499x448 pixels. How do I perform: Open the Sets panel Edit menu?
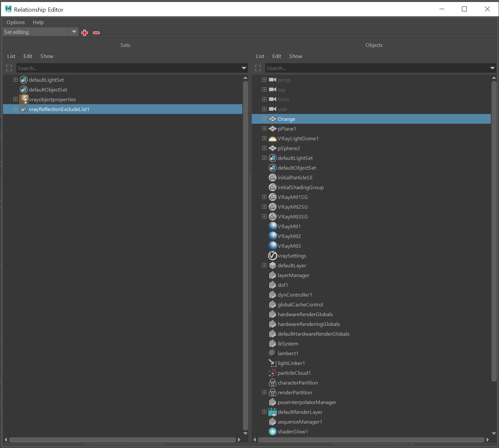pos(28,56)
